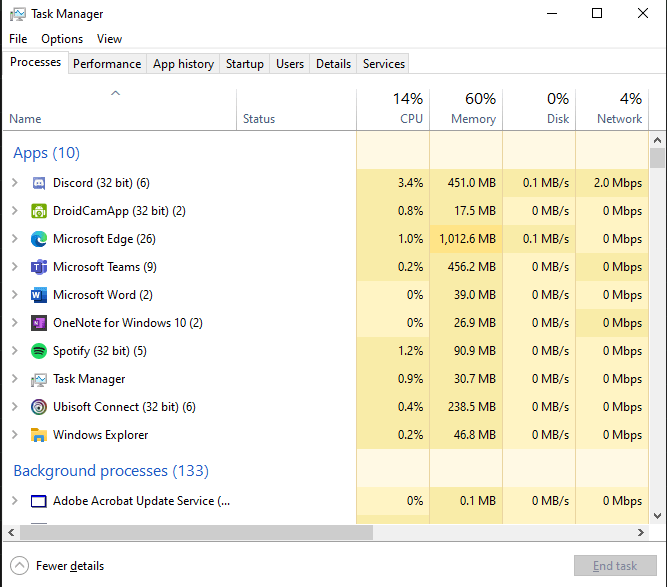Click Discord memory value 451.0 MB

point(471,183)
